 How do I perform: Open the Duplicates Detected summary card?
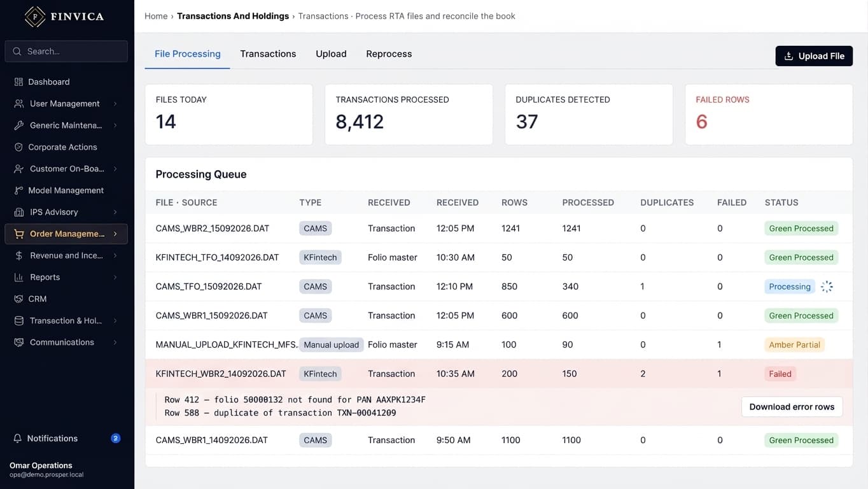(x=589, y=115)
